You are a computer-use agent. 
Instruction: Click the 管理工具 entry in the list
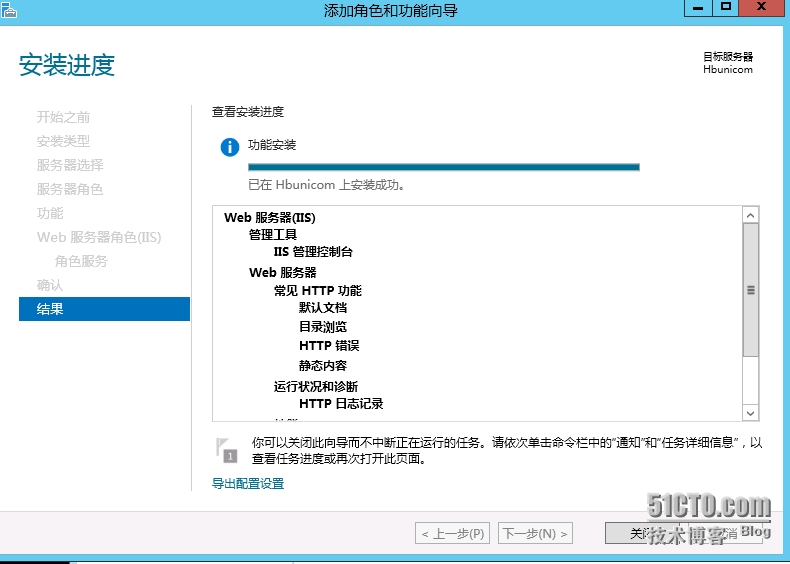(x=273, y=234)
